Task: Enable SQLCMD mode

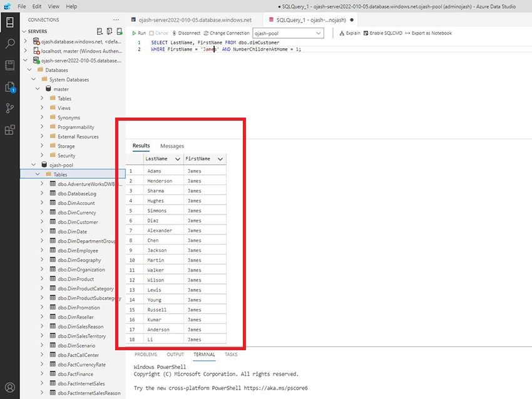Action: click(382, 33)
